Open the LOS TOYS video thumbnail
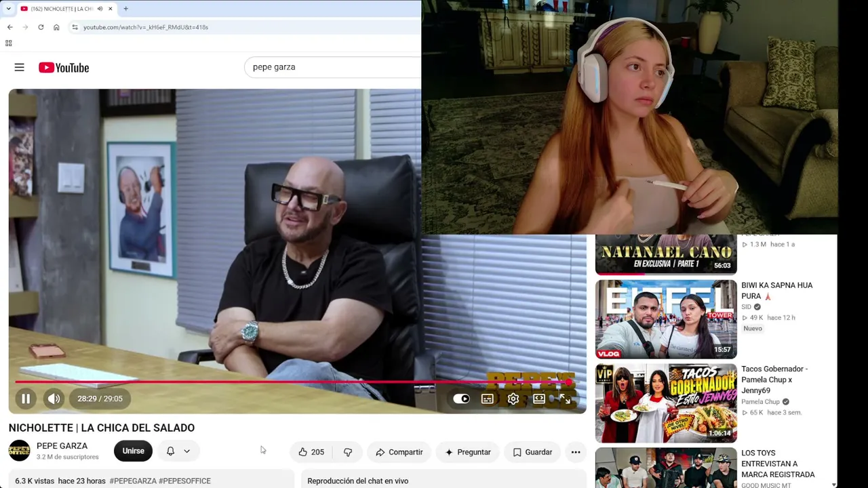 [666, 468]
